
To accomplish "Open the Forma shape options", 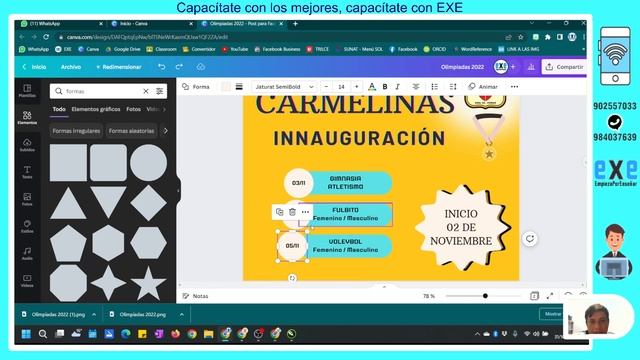I will coord(196,87).
